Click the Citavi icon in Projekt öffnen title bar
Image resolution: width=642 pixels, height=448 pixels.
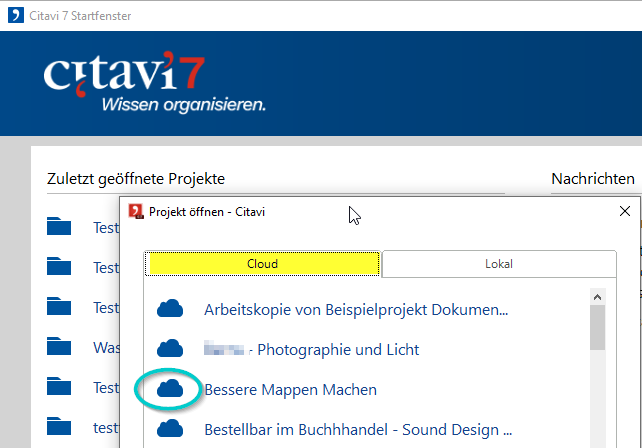[x=136, y=211]
